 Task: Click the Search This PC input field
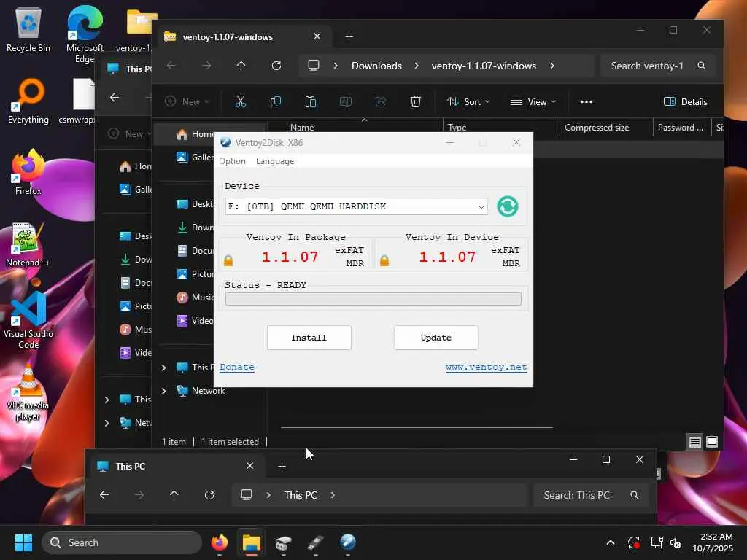591,495
